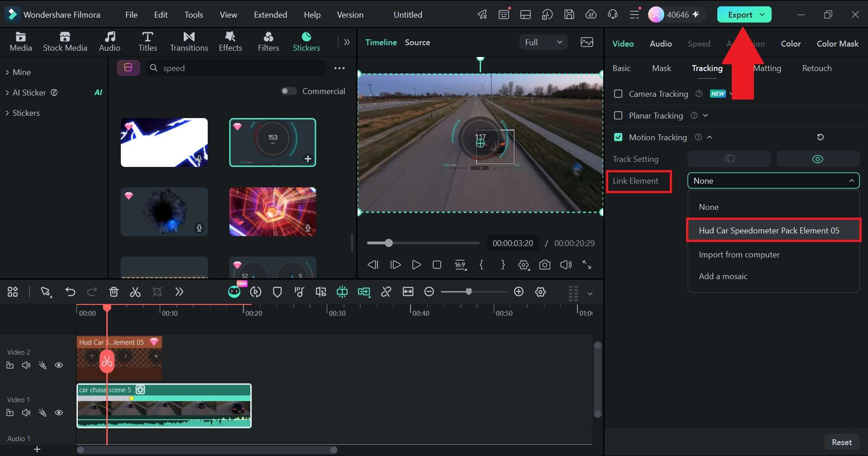Open the Link Element dropdown showing None
The image size is (868, 456).
point(773,181)
